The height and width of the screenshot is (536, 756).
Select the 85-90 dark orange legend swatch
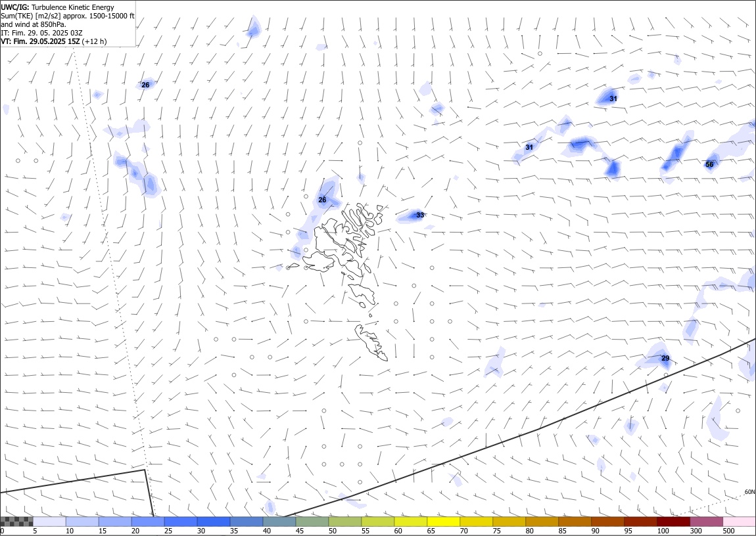(x=575, y=522)
